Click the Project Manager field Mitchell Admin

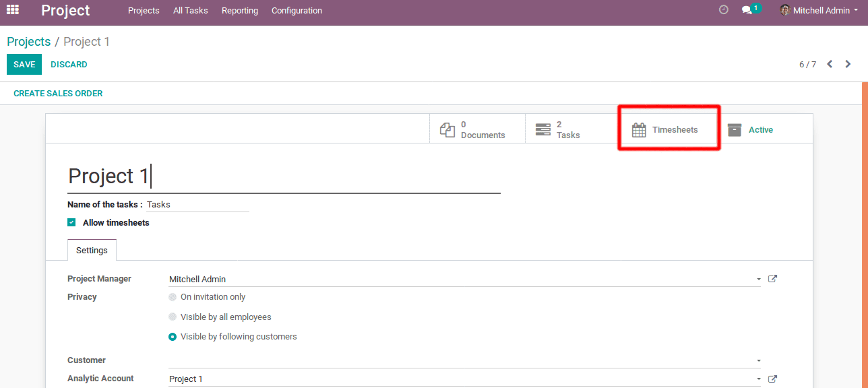click(464, 279)
